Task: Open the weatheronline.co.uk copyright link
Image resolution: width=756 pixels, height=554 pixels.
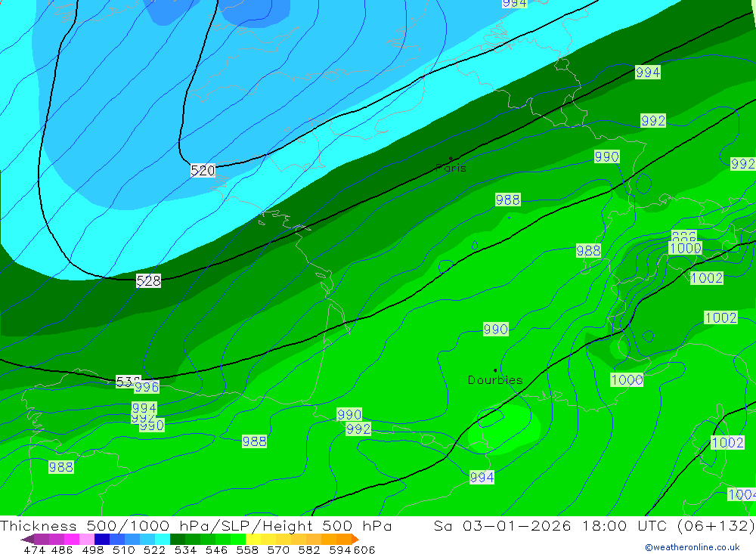Action: (692, 547)
